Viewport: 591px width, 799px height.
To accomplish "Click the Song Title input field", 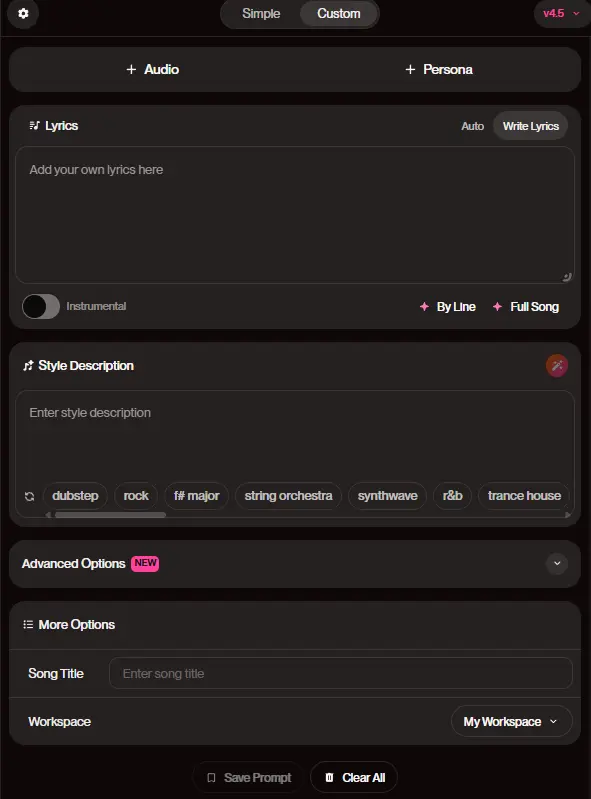I will tap(340, 673).
